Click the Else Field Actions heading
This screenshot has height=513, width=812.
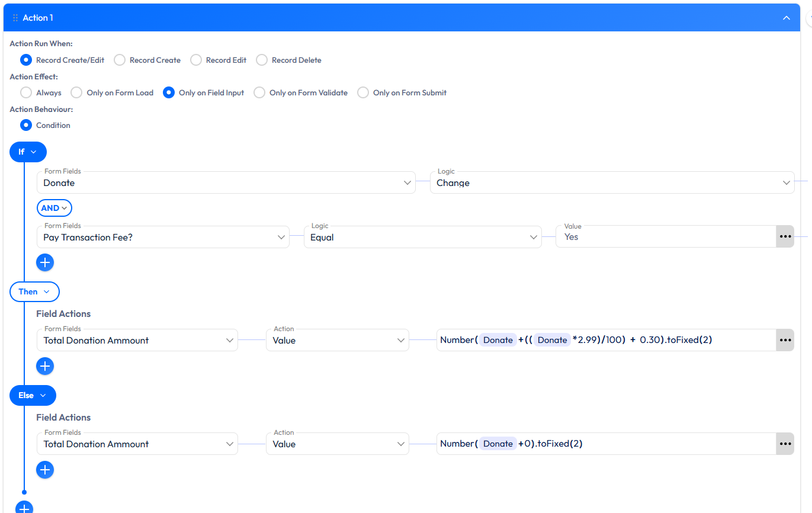[x=63, y=418]
